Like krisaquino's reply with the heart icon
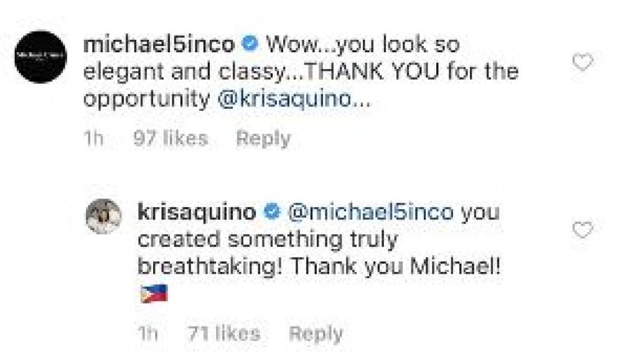 coord(582,231)
